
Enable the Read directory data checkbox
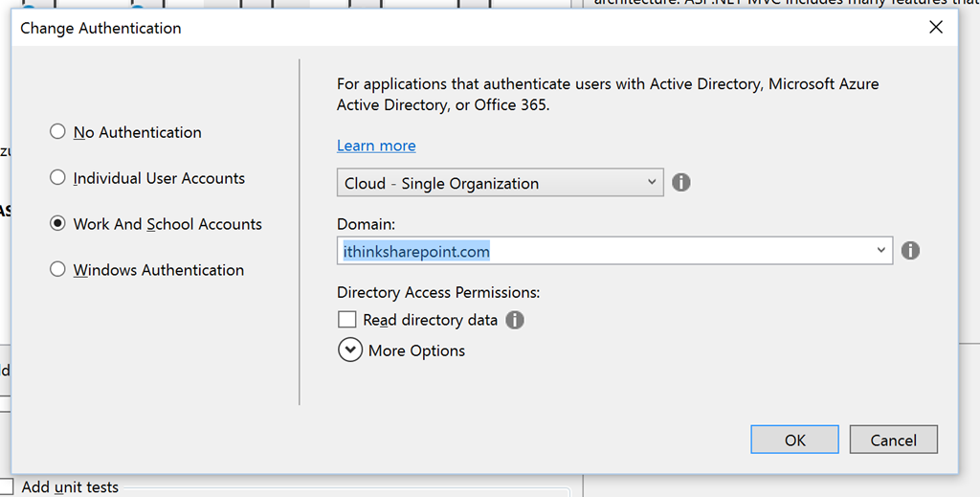pos(346,320)
